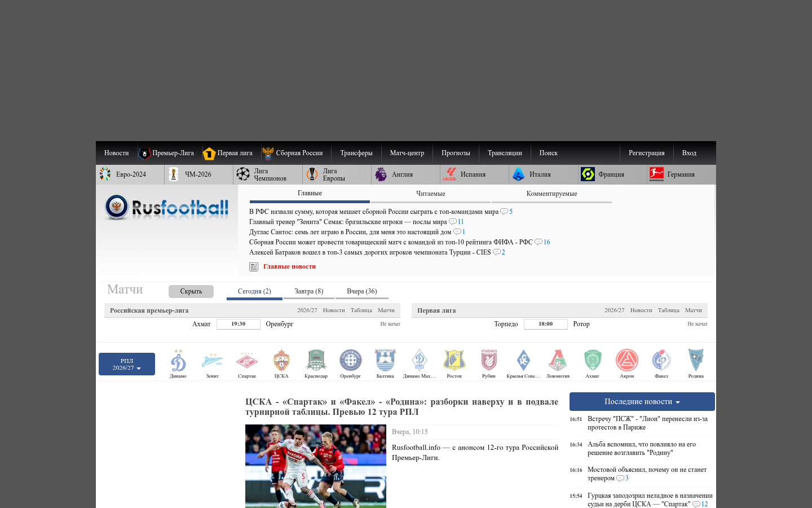
Task: Click the ЦСКА club crest
Action: coord(281,360)
